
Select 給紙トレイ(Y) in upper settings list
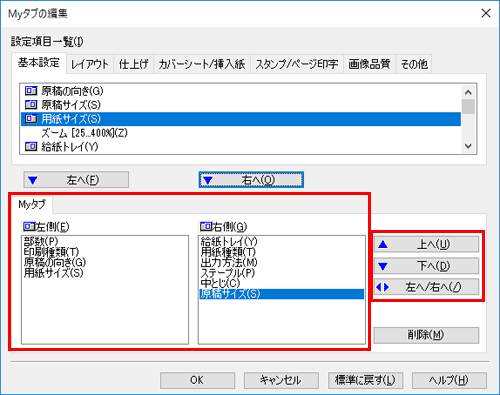(241, 147)
